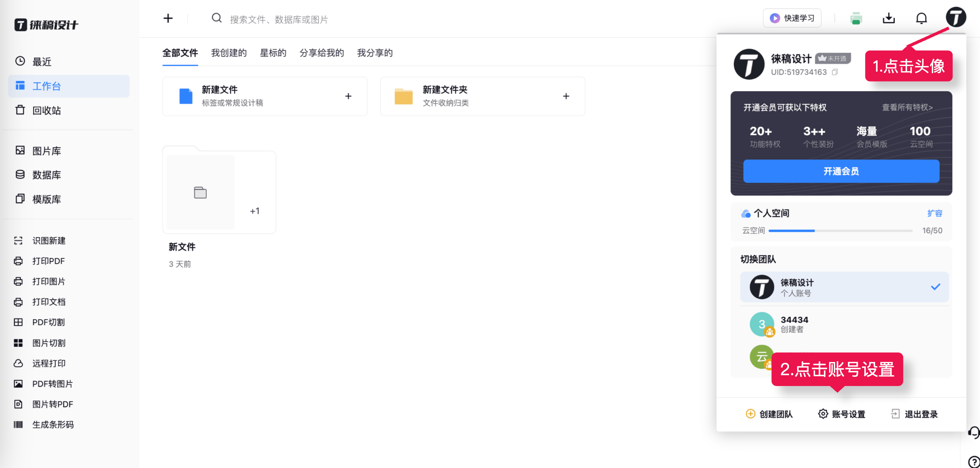Click the 100 云空间 privilege item
This screenshot has width=980, height=468.
[x=921, y=137]
